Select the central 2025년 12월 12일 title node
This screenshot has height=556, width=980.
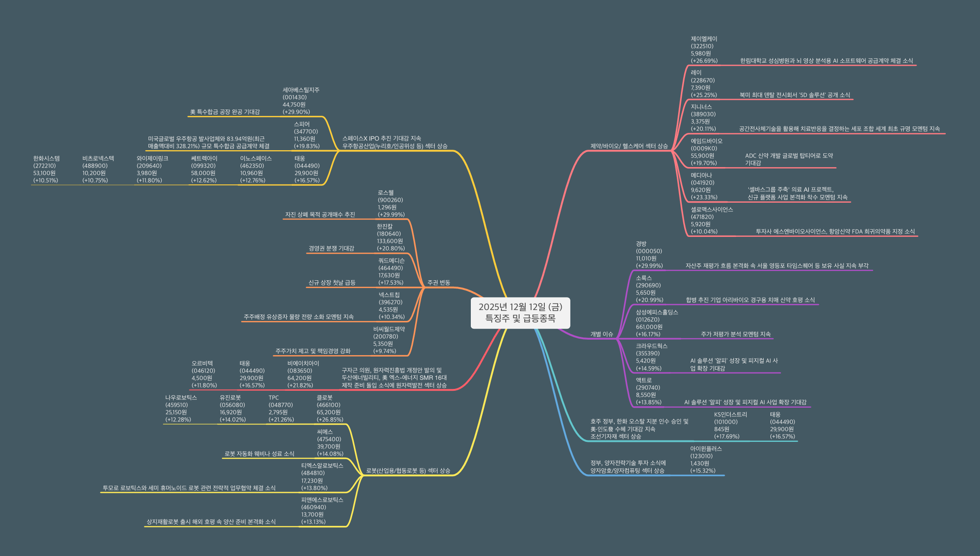point(520,313)
